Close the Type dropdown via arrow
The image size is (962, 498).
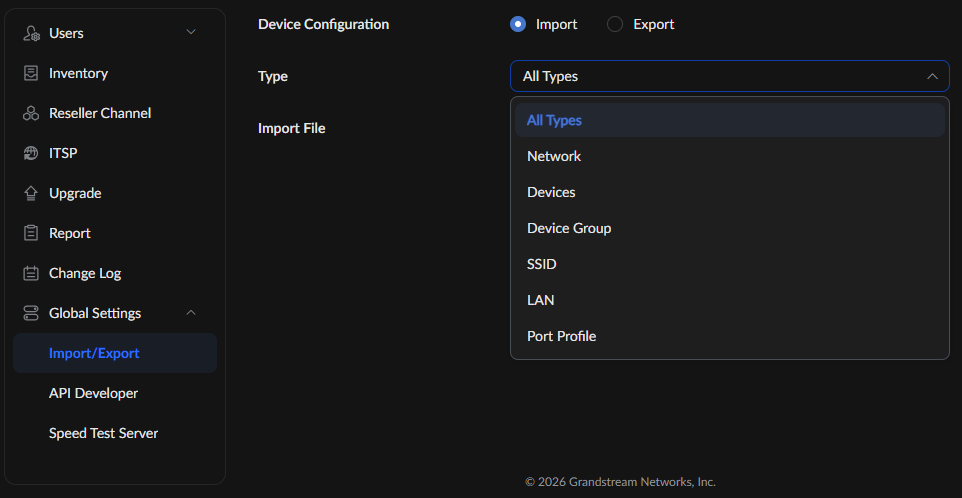[932, 76]
